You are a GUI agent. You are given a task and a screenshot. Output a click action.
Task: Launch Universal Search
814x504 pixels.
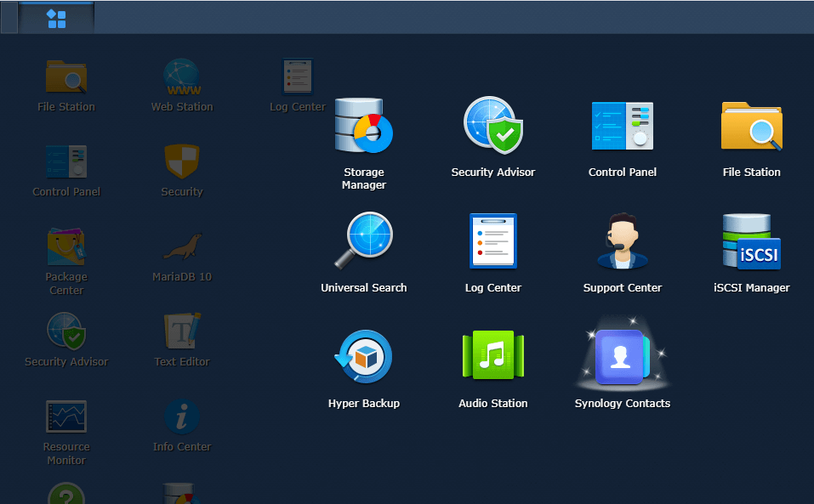coord(363,241)
